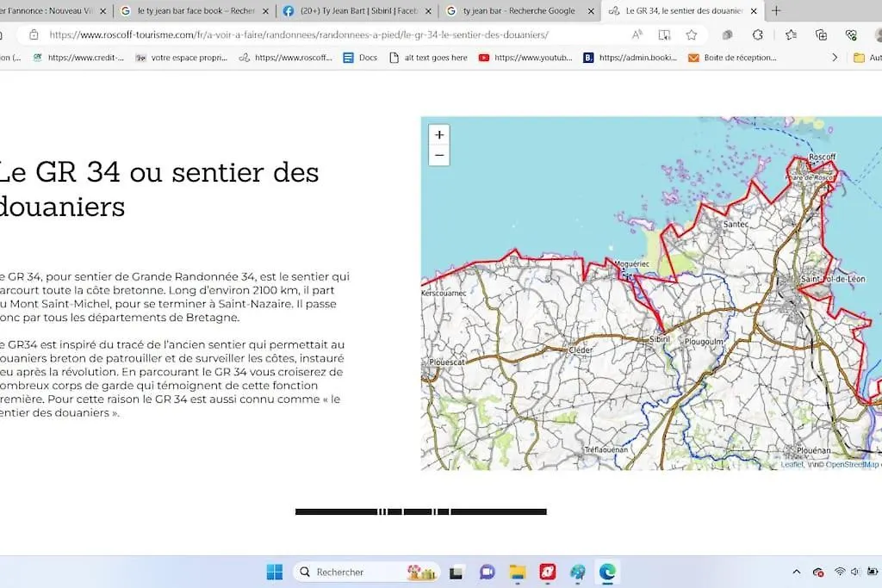Screen dimensions: 882x588
Task: Click the Sibiril label on the map
Action: (x=660, y=339)
